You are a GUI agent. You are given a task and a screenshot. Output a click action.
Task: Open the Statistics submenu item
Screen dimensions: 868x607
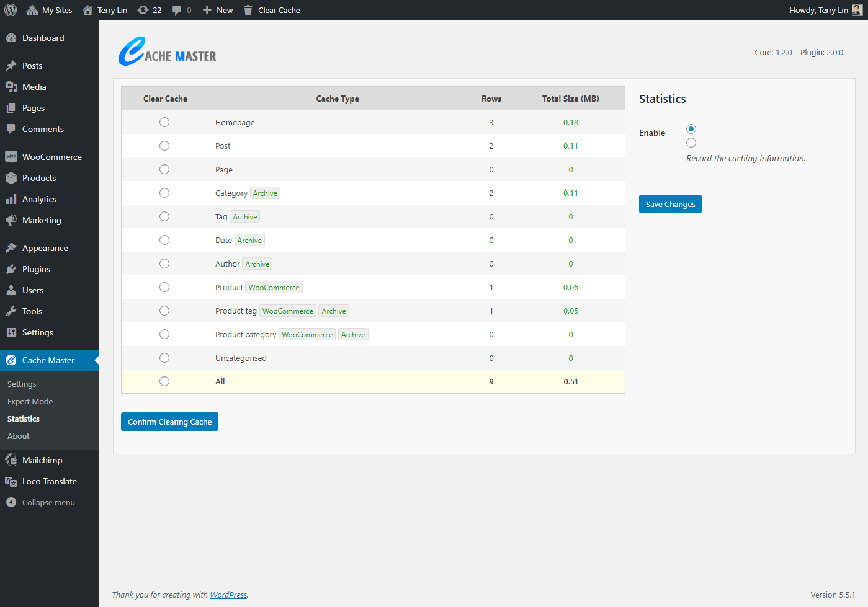[x=24, y=419]
